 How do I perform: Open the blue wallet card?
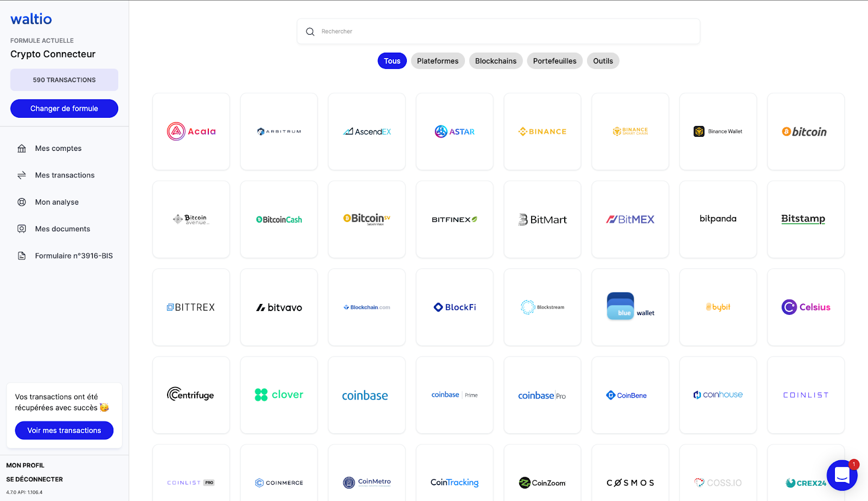coord(630,307)
